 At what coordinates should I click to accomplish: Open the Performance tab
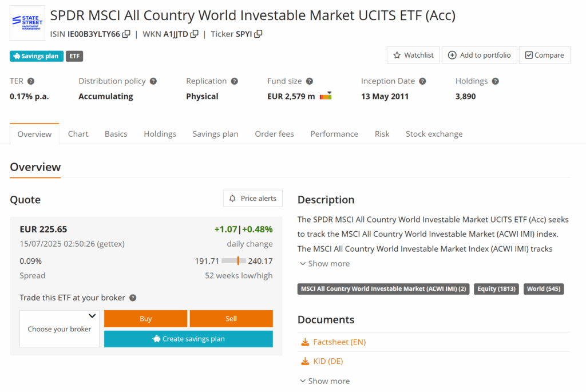pos(334,134)
